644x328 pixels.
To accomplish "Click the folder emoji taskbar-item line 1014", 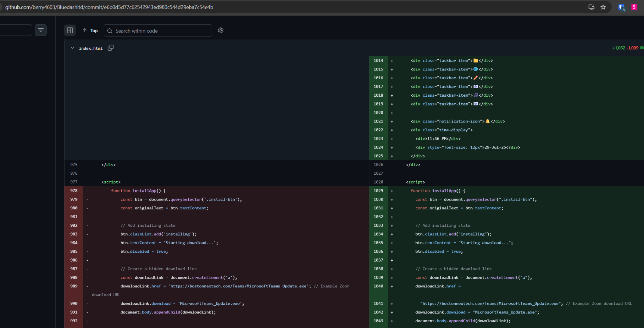I will point(452,60).
